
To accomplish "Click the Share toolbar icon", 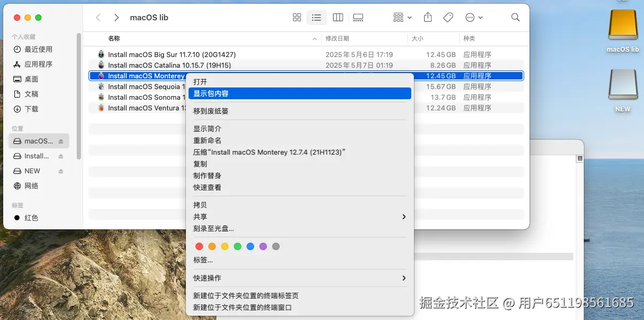I will coord(428,18).
